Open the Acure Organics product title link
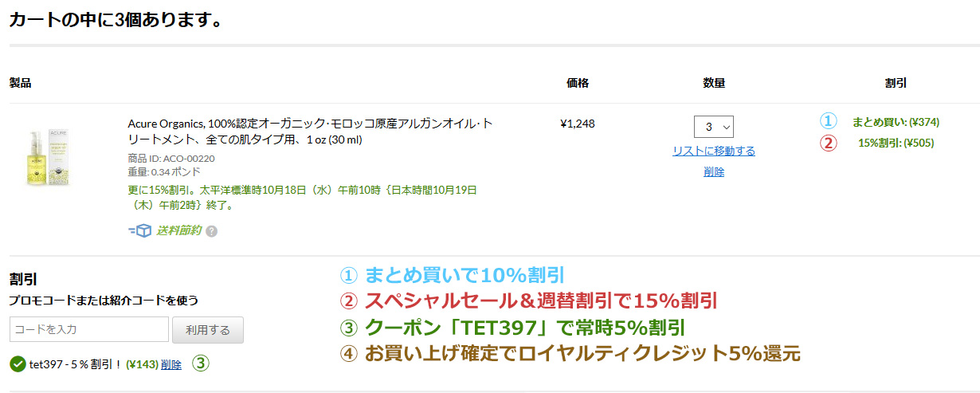This screenshot has width=980, height=393. [309, 132]
